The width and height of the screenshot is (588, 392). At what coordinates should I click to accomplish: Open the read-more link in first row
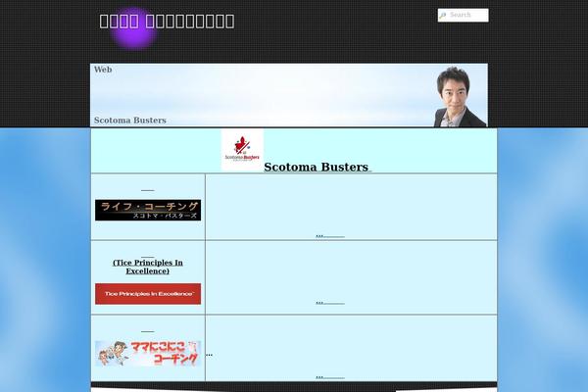coord(330,236)
